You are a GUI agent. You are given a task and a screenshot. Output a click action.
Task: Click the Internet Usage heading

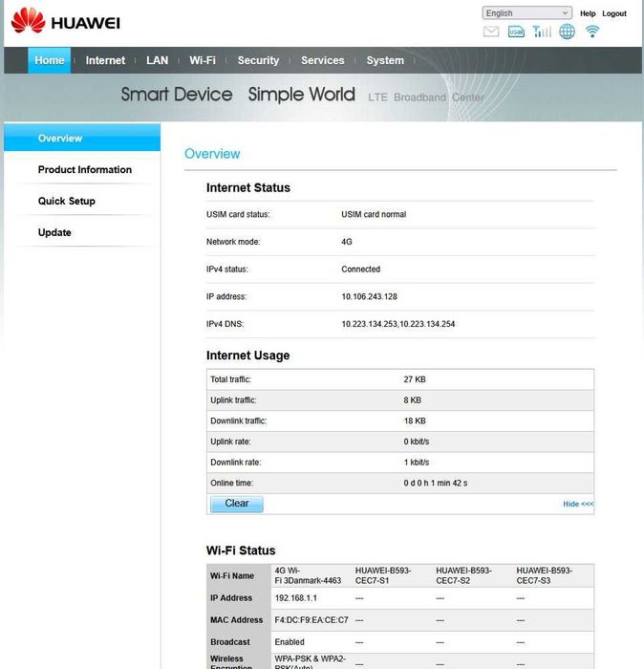247,356
